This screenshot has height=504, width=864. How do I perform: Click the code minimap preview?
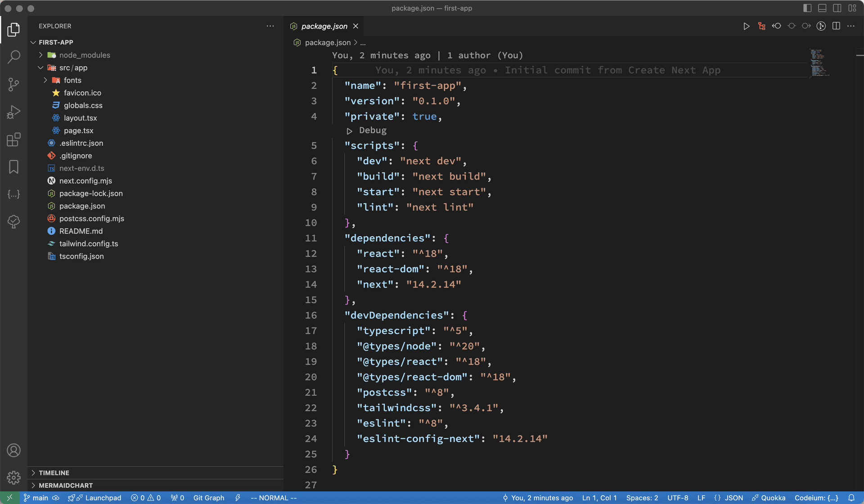[x=820, y=63]
